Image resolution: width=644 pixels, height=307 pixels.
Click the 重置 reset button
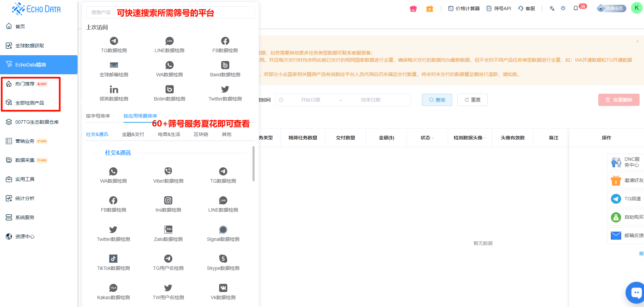click(x=472, y=100)
